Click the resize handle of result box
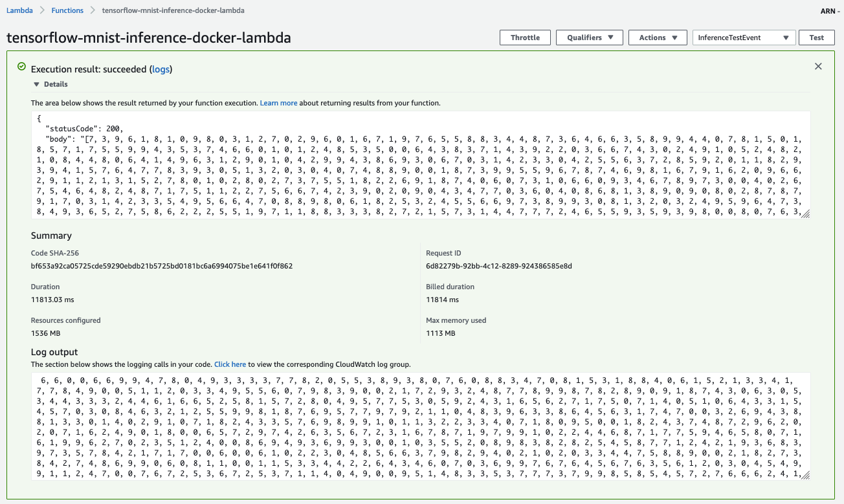 (x=805, y=214)
